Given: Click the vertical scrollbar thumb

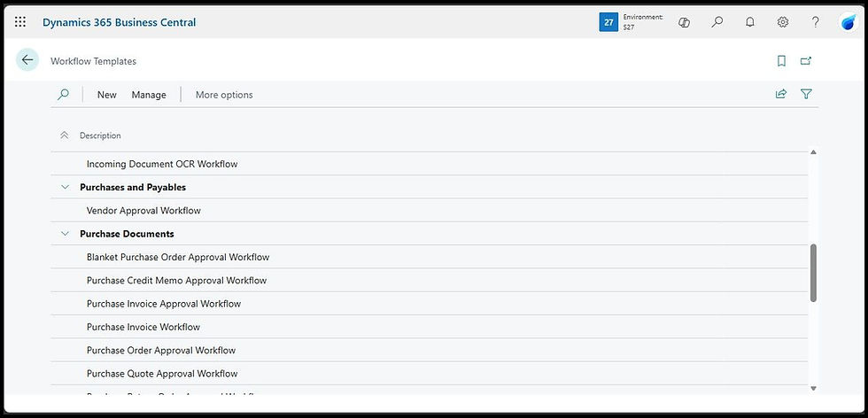Looking at the screenshot, I should [x=813, y=273].
